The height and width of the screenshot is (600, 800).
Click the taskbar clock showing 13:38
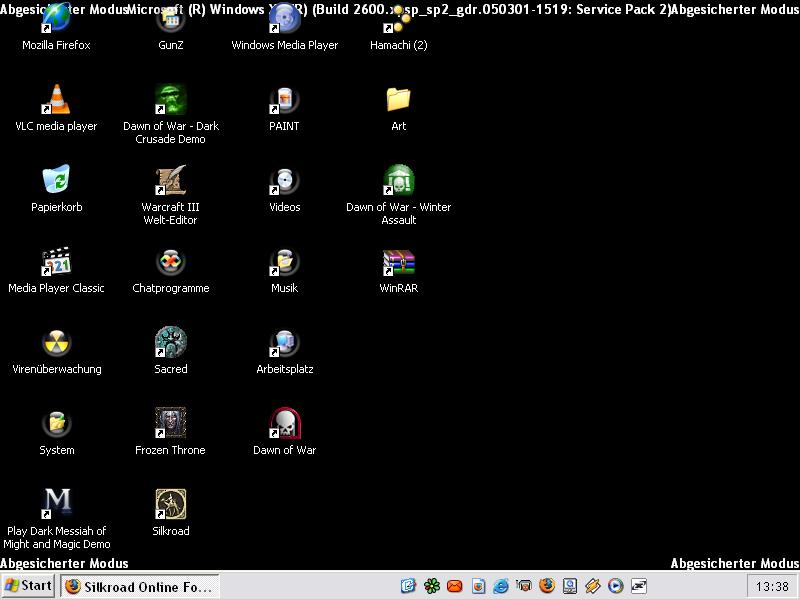pyautogui.click(x=772, y=587)
